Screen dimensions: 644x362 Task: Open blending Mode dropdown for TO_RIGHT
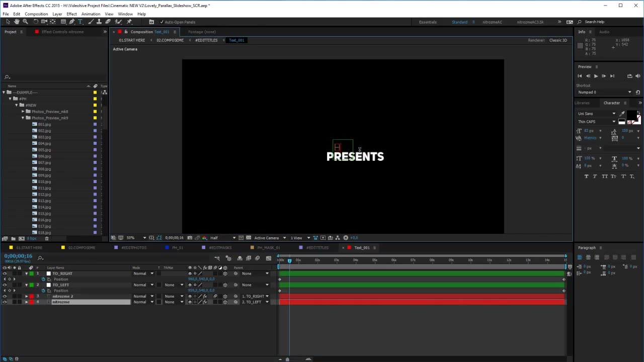tap(143, 274)
